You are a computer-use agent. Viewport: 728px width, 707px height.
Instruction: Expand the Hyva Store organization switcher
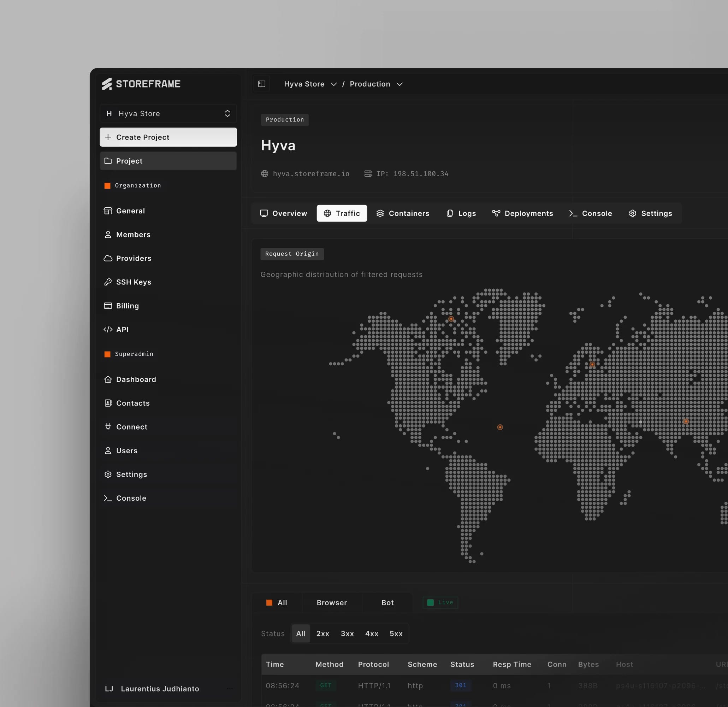pos(168,113)
